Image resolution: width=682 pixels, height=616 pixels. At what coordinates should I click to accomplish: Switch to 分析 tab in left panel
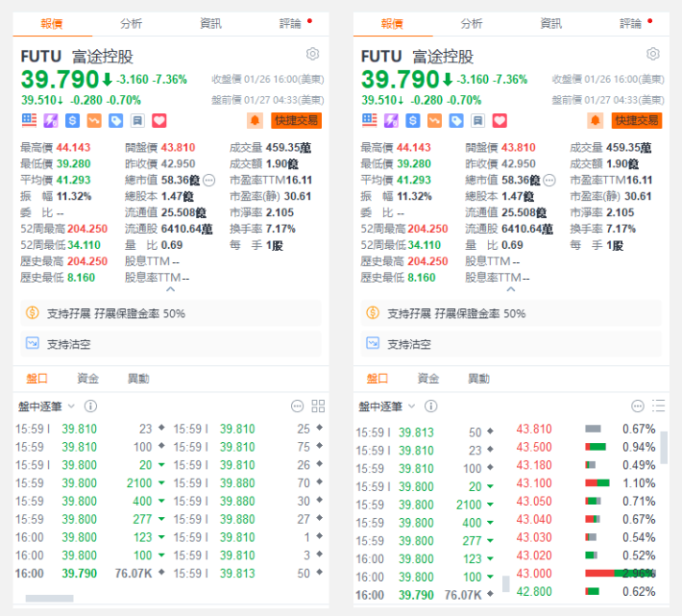pyautogui.click(x=132, y=23)
